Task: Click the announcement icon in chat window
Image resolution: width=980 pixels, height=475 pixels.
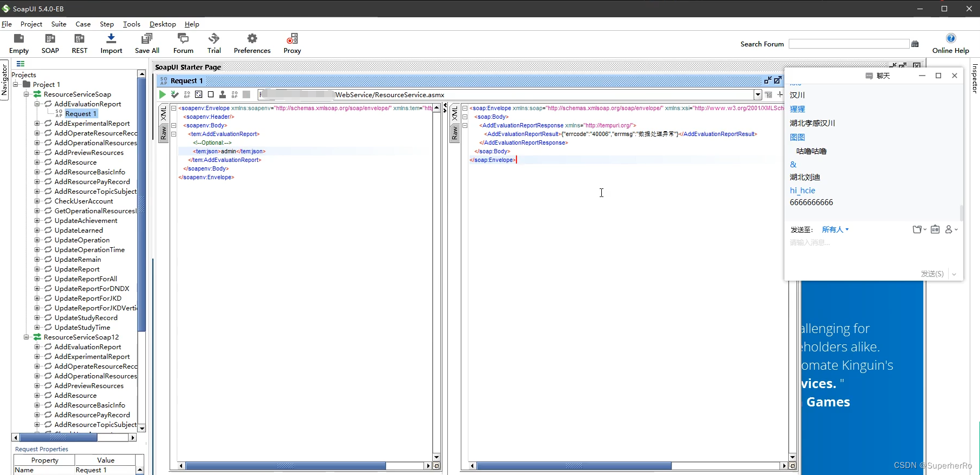Action: tap(935, 229)
